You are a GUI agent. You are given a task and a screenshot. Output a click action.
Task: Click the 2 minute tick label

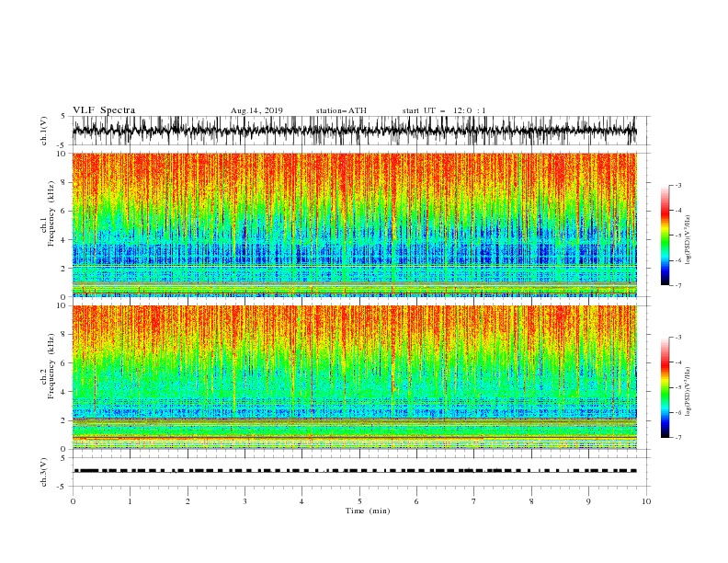[188, 501]
